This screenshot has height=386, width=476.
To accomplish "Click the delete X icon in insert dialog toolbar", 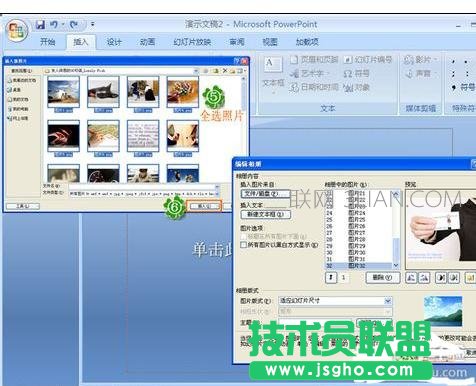I will (x=225, y=71).
